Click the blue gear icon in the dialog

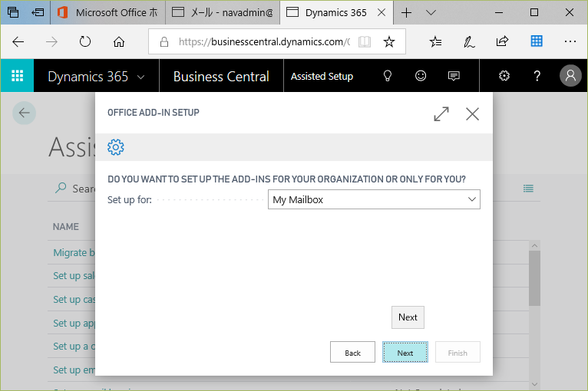pos(115,147)
